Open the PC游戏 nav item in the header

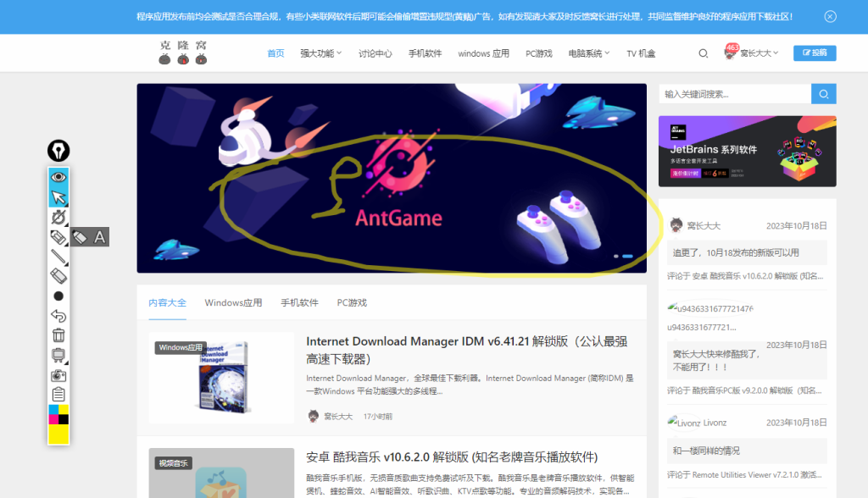(538, 53)
